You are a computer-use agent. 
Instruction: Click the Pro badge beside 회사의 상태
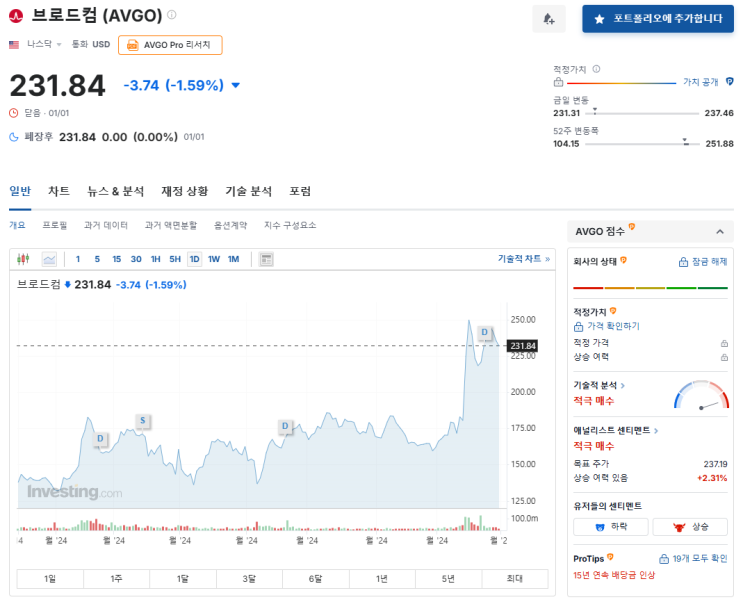click(624, 260)
